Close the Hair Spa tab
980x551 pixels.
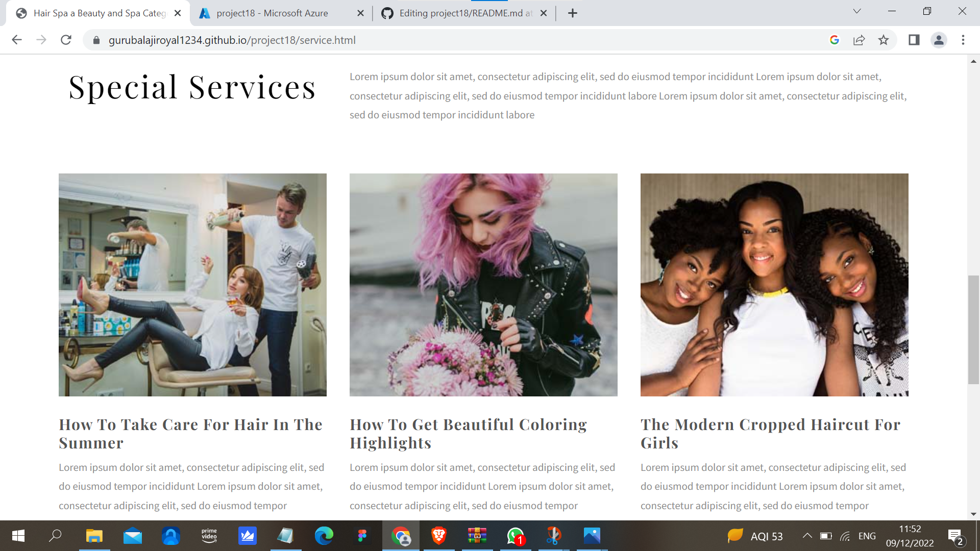tap(178, 13)
